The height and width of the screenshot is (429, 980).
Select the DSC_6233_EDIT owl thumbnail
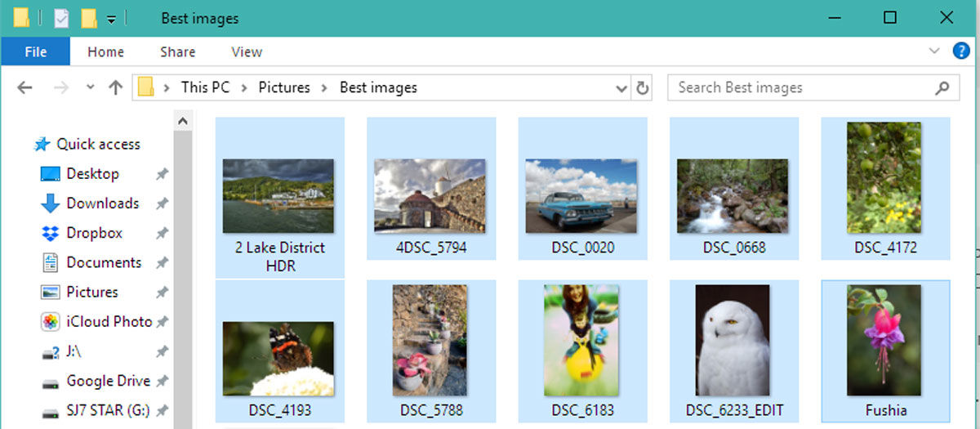click(x=733, y=340)
